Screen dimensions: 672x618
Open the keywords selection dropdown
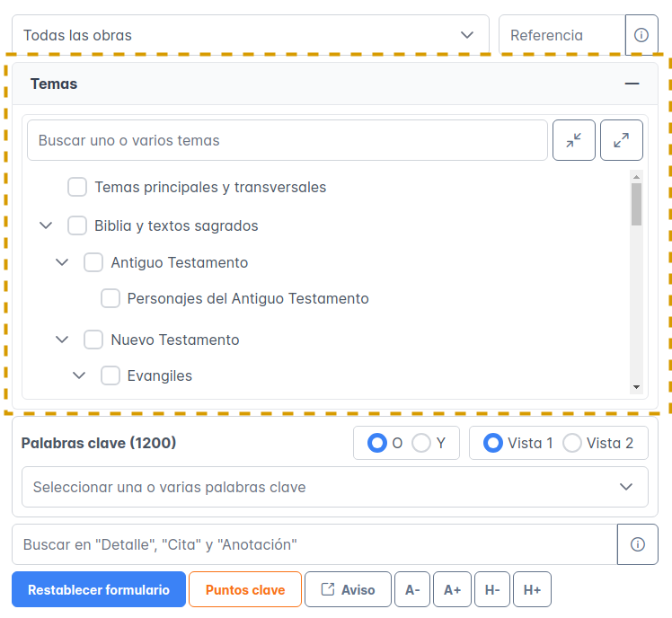pos(334,487)
